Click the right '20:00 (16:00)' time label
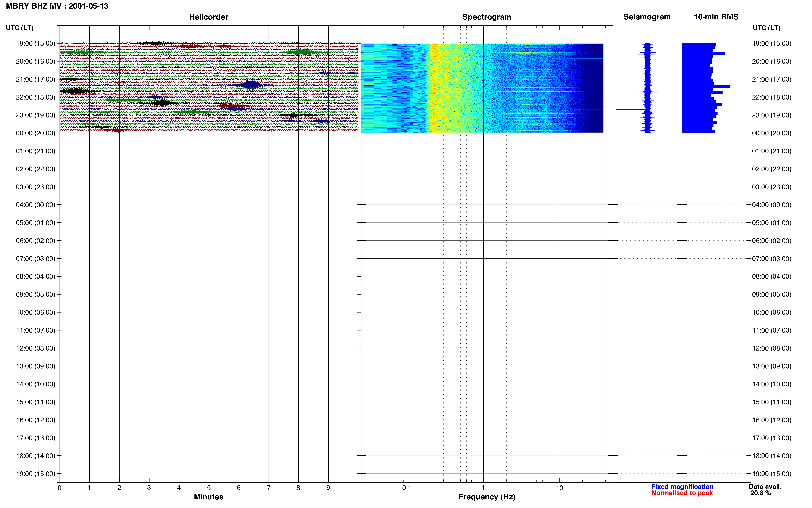The image size is (812, 508). tap(771, 61)
